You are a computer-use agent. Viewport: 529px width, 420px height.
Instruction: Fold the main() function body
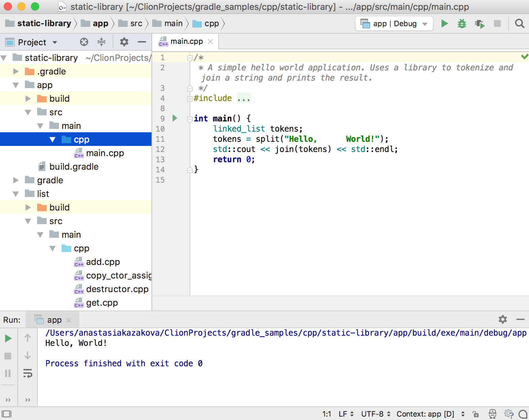coord(190,119)
